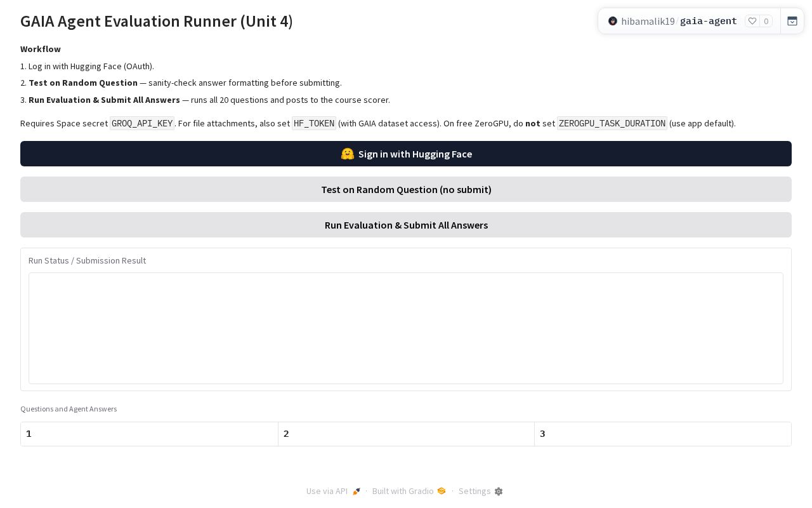Select column header 2 in answers table
Image resolution: width=812 pixels, height=508 pixels.
pyautogui.click(x=406, y=434)
